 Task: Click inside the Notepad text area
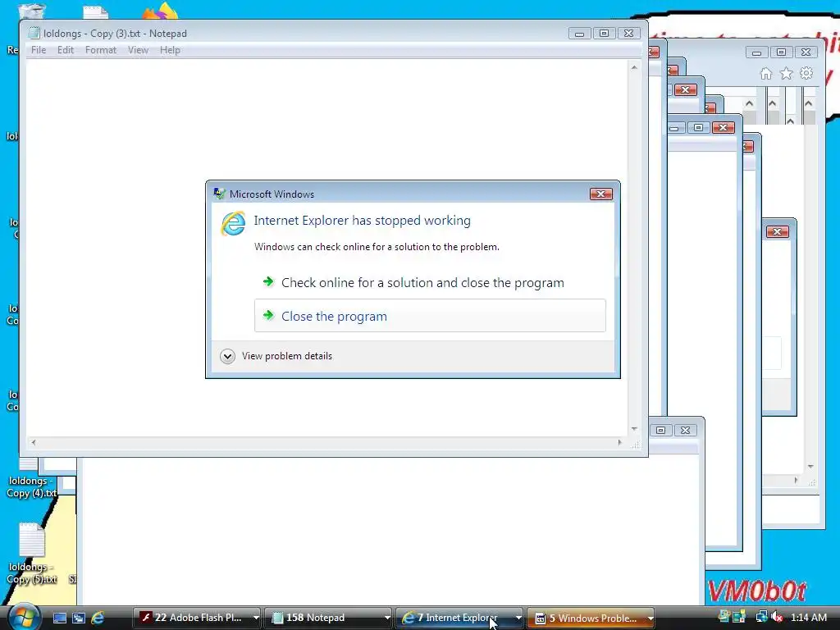click(x=327, y=248)
